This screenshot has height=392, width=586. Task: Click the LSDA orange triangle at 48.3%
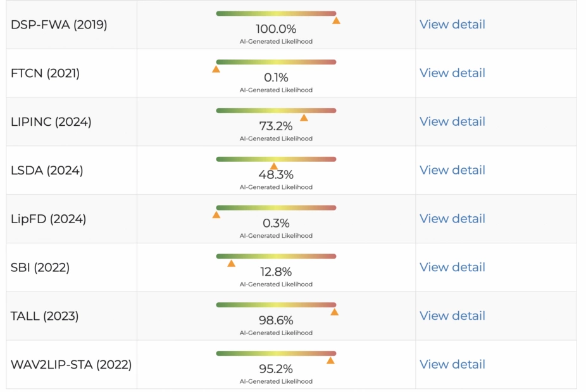point(274,166)
